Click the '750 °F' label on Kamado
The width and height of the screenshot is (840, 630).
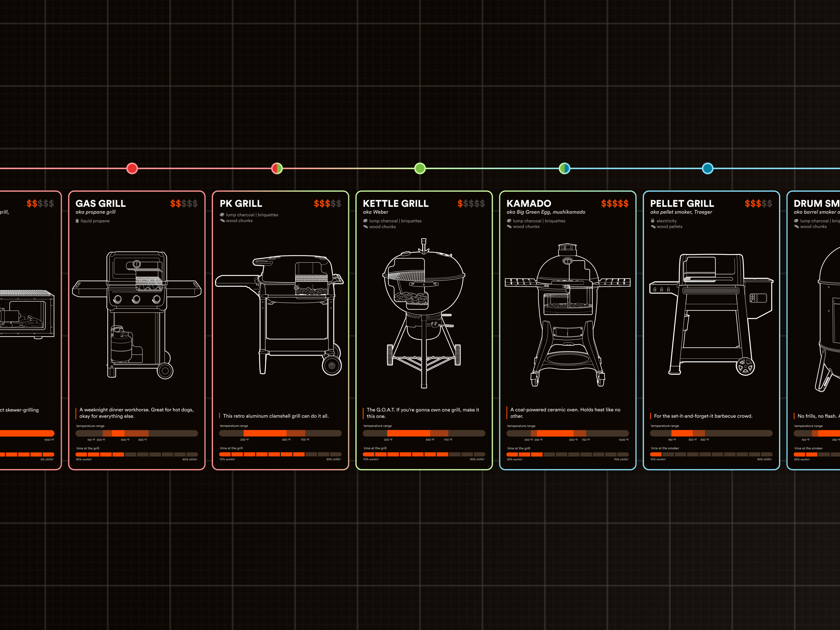click(586, 440)
